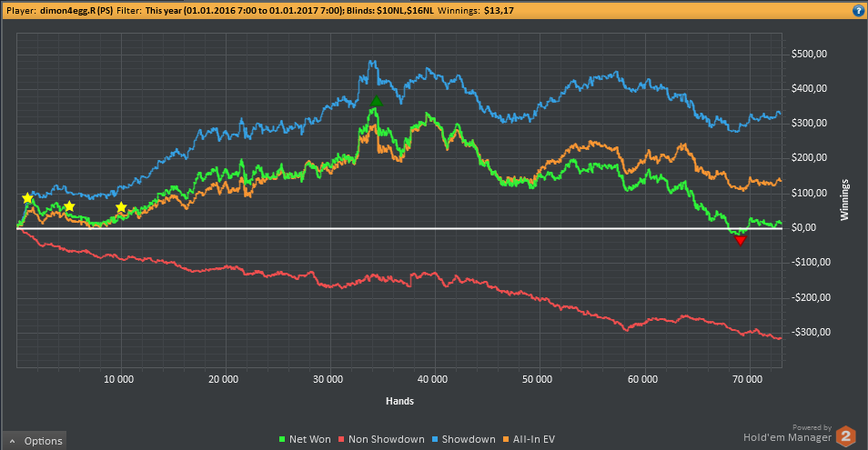Click the This year filter date range
The width and height of the screenshot is (868, 450).
(245, 11)
